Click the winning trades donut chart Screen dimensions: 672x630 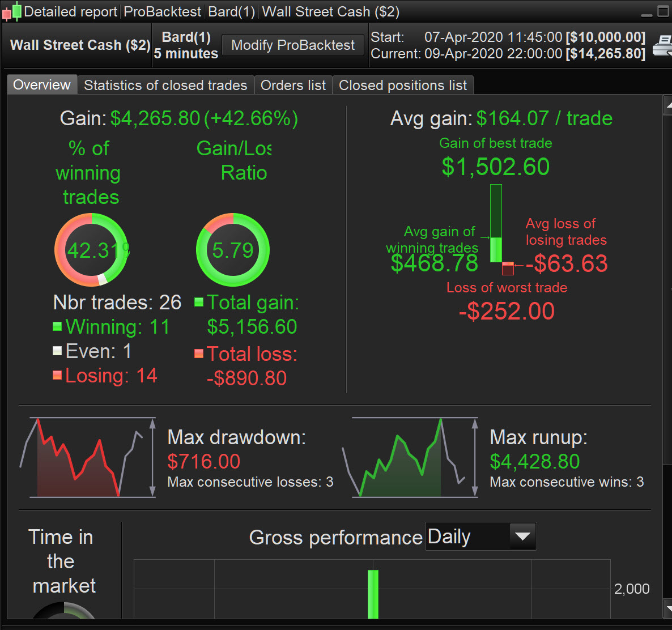coord(91,250)
